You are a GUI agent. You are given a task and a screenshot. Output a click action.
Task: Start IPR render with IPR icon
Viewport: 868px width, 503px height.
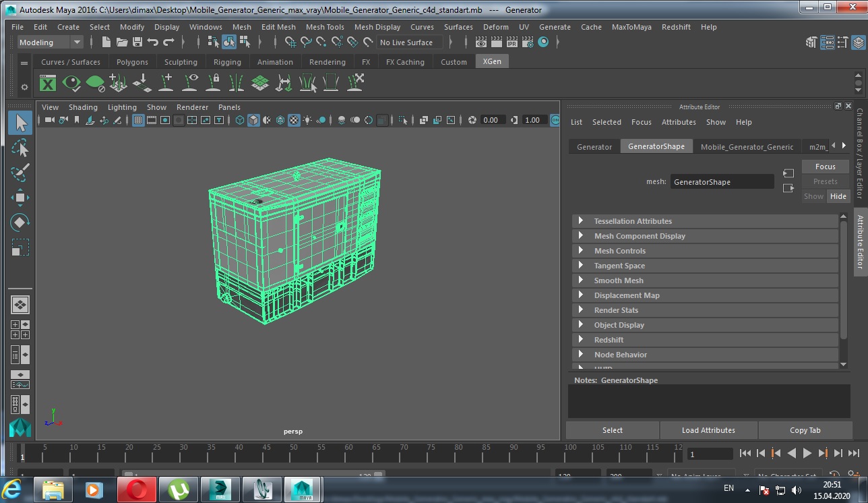511,42
